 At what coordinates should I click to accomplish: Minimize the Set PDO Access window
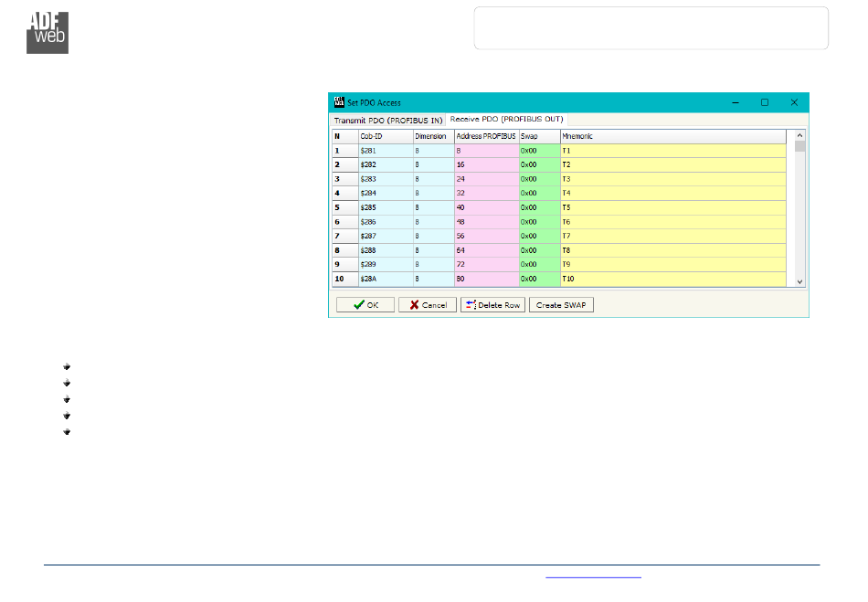[736, 102]
